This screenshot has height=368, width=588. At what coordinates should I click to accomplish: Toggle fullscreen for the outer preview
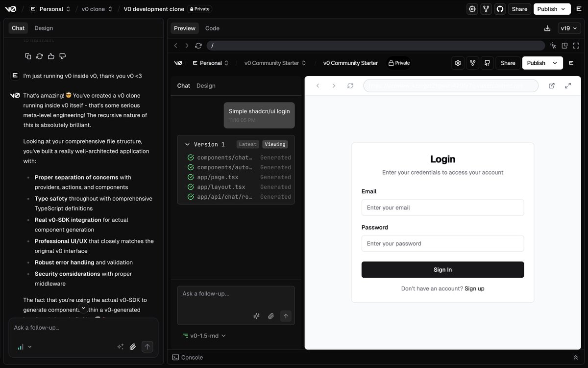coord(576,46)
